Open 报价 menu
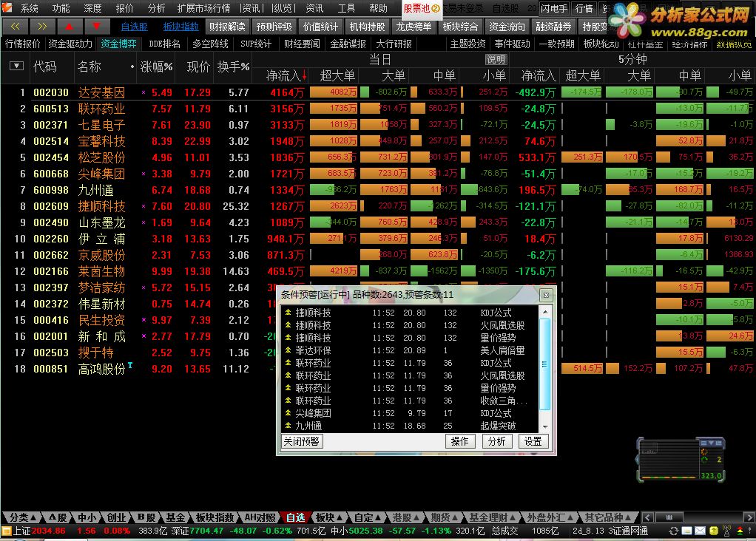Screen dimensions: 756x541 [x=124, y=8]
